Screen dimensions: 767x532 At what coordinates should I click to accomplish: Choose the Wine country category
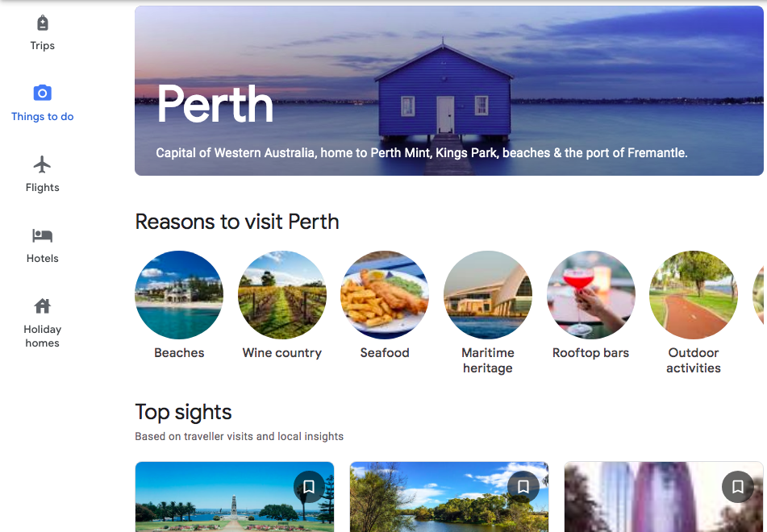click(x=282, y=295)
